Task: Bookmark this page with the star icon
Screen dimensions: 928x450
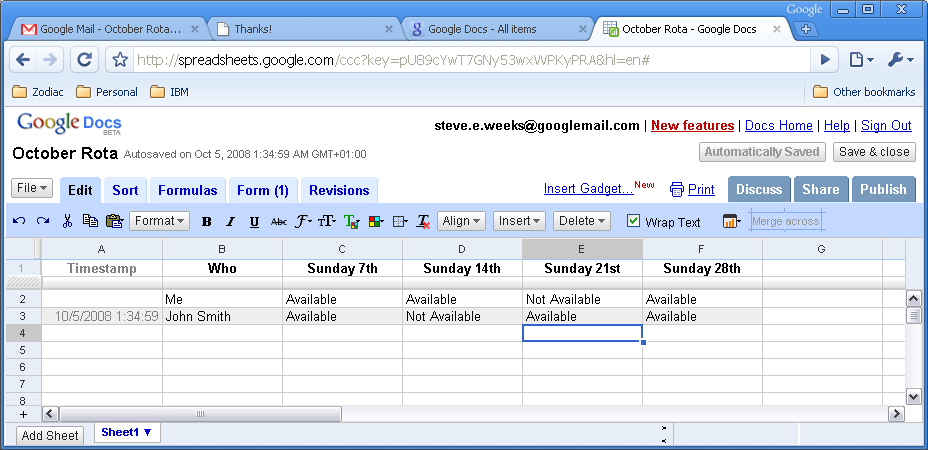Action: [120, 60]
